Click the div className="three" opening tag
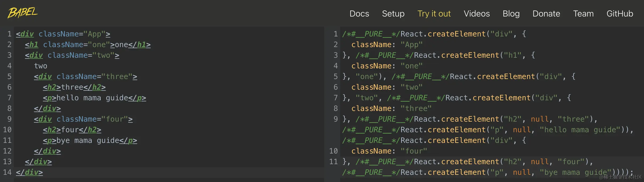644x182 pixels. pyautogui.click(x=85, y=77)
